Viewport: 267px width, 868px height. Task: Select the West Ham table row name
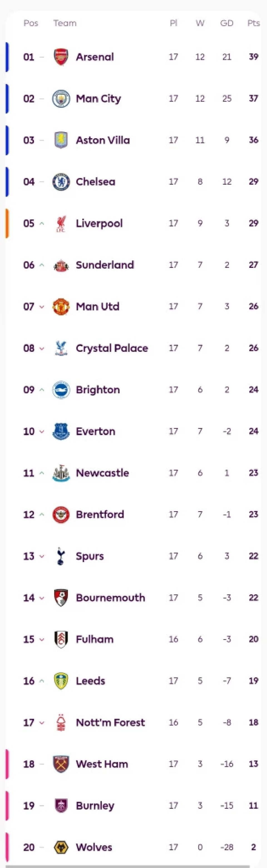click(102, 764)
